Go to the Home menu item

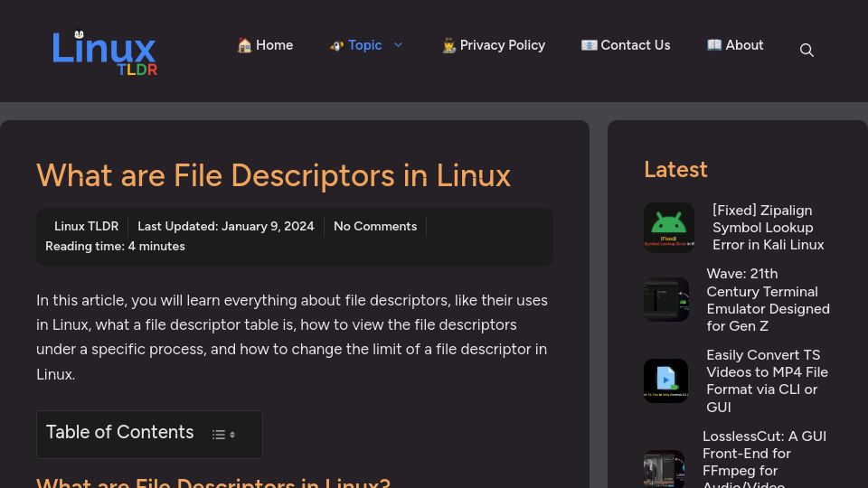pos(265,45)
